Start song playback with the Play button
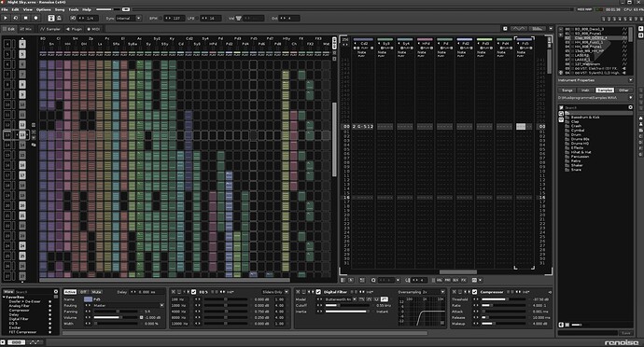The width and height of the screenshot is (644, 347). click(x=6, y=18)
